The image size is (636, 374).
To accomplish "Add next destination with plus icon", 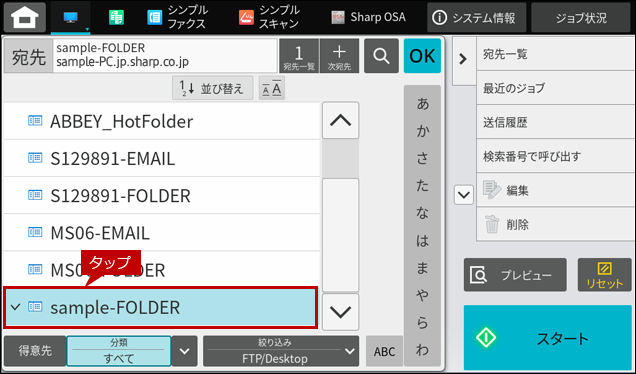I will pos(339,56).
